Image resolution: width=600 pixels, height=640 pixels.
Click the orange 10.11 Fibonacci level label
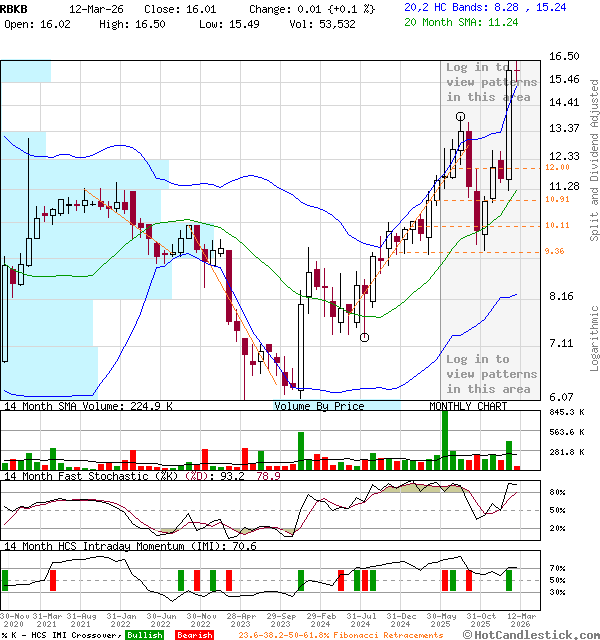coord(557,225)
